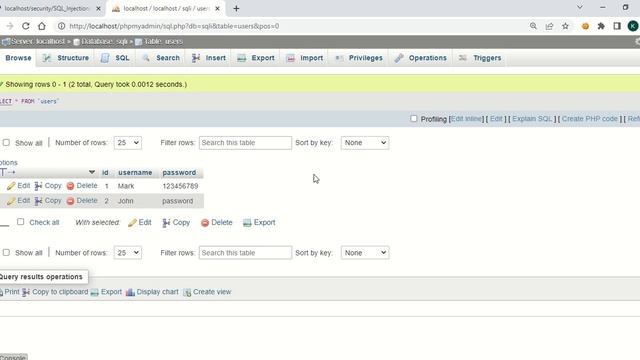Open the profile avatar K

[633, 26]
